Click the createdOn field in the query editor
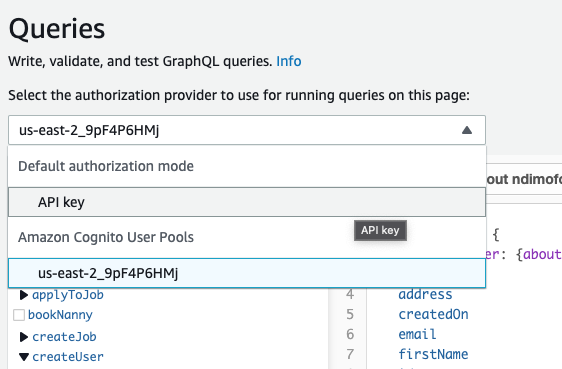 click(x=433, y=314)
